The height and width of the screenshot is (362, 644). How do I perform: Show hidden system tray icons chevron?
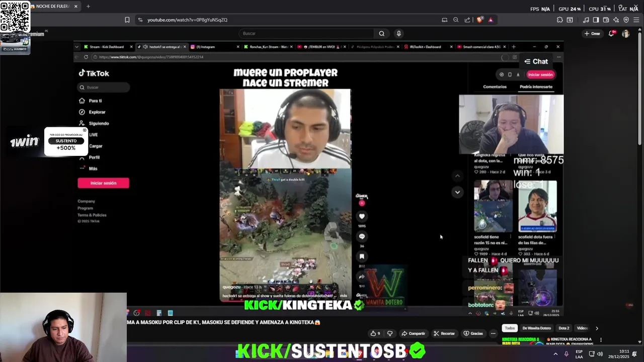(x=555, y=354)
